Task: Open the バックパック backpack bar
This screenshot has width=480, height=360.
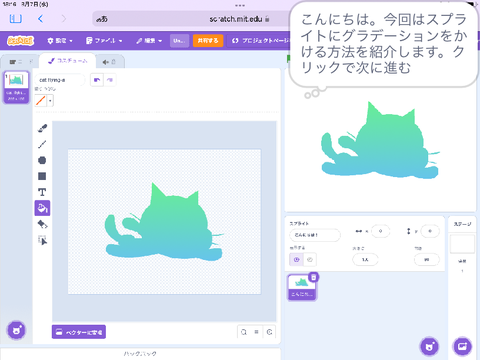Action: click(x=140, y=354)
